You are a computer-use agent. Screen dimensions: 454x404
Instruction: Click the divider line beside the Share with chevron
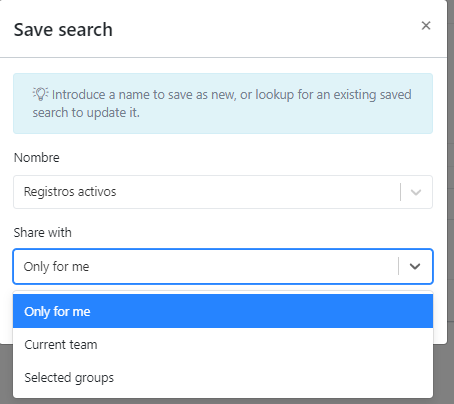pyautogui.click(x=398, y=266)
